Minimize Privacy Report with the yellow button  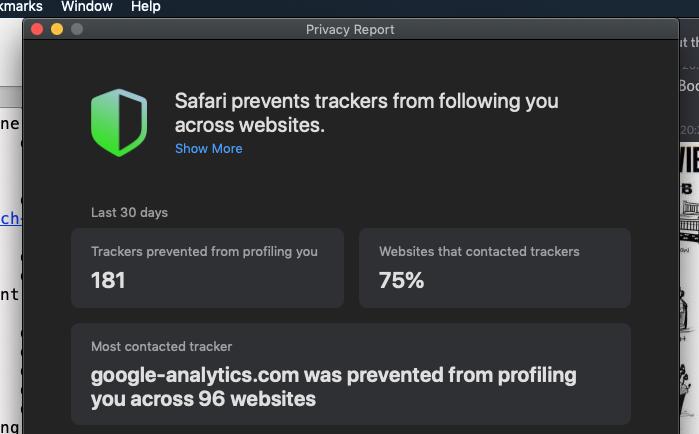(57, 29)
